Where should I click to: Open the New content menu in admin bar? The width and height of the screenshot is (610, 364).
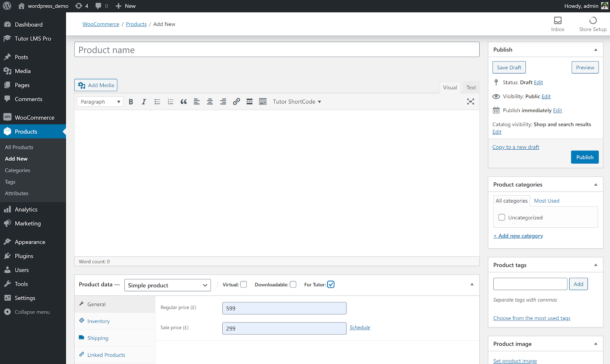(125, 6)
